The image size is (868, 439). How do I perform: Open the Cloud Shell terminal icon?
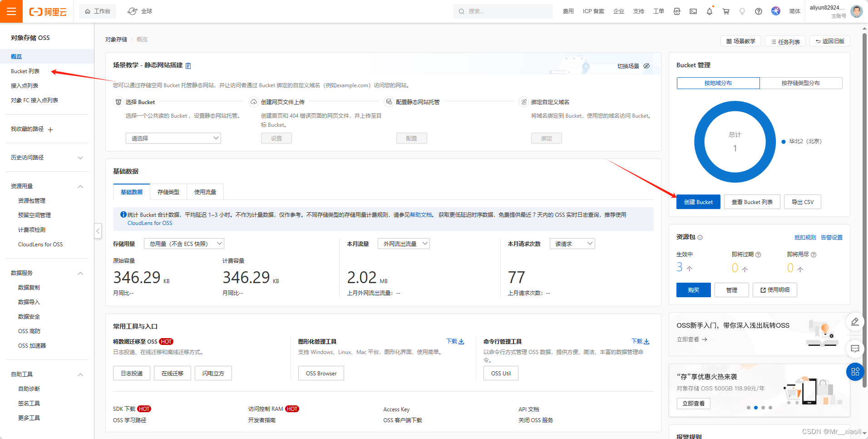pyautogui.click(x=693, y=11)
